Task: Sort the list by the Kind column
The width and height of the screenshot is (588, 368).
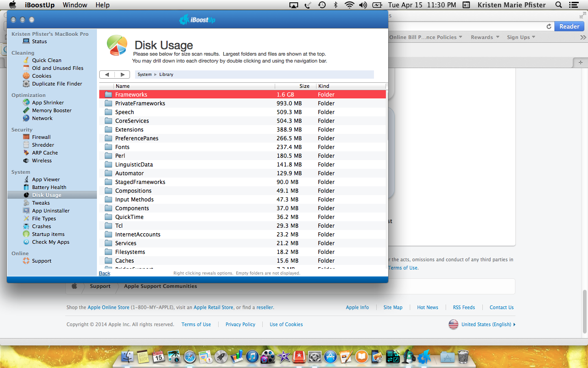Action: pos(351,86)
